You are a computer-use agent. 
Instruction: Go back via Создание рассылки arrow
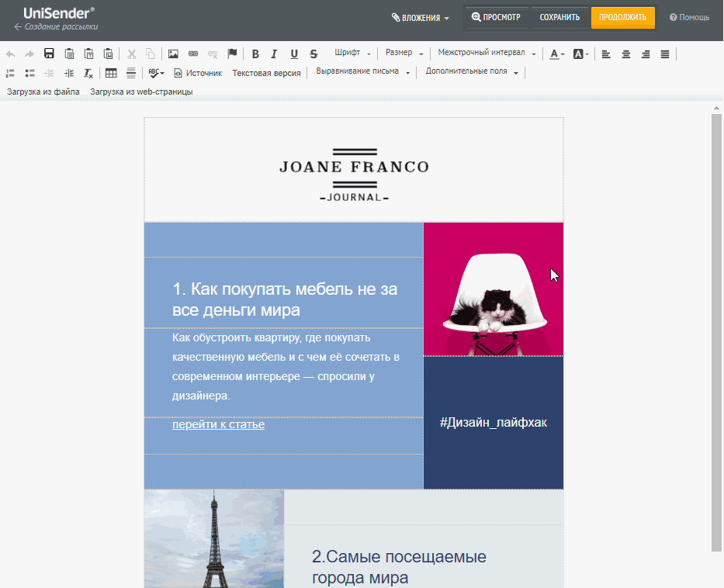(56, 27)
